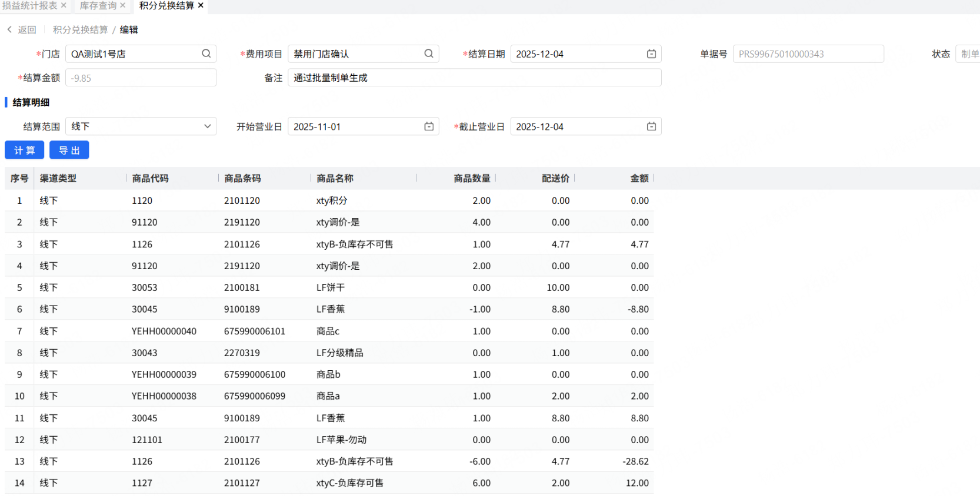980x496 pixels.
Task: Open calendar icon for 截止营业日
Action: pos(651,126)
